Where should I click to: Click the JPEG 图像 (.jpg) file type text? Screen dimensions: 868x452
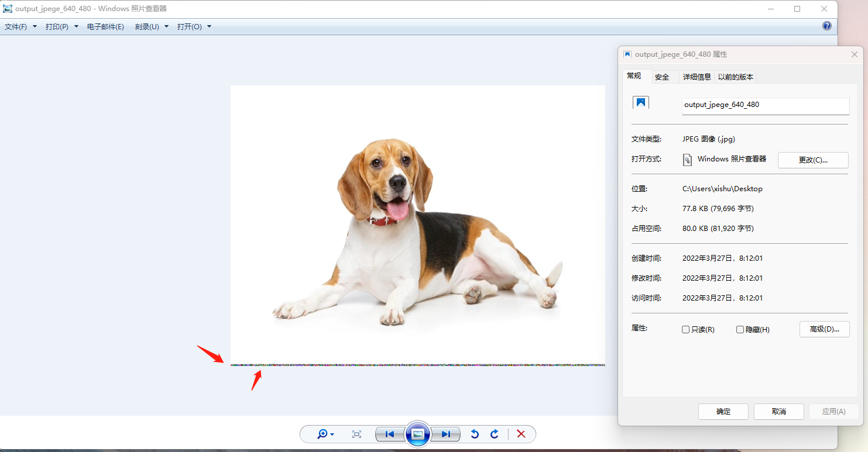[709, 139]
